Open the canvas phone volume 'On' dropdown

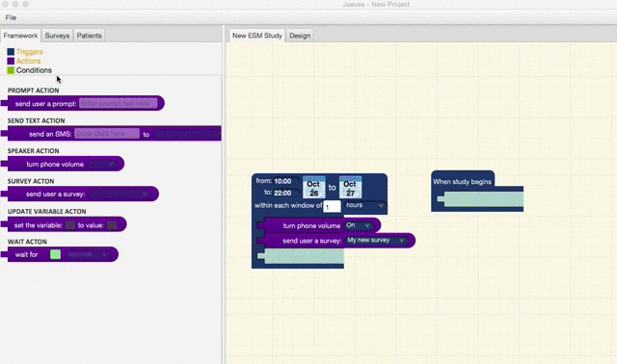pyautogui.click(x=358, y=225)
